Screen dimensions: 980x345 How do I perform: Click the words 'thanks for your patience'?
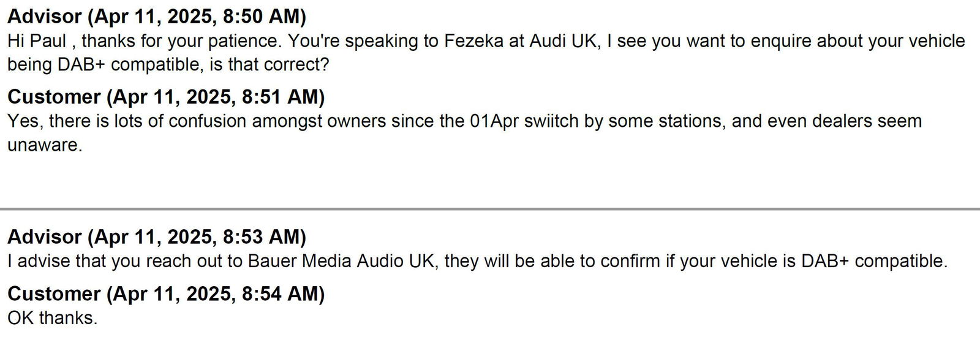pyautogui.click(x=181, y=42)
